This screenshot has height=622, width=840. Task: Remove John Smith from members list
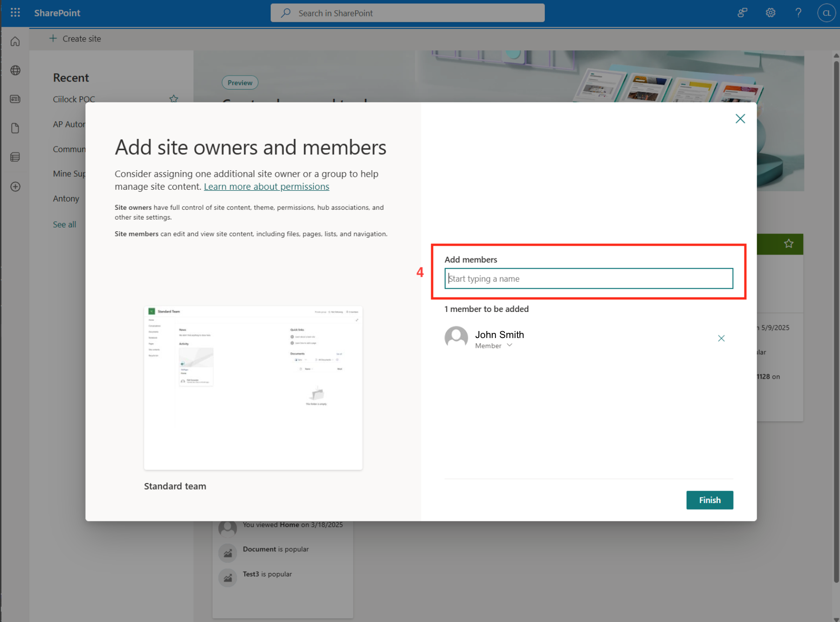721,339
